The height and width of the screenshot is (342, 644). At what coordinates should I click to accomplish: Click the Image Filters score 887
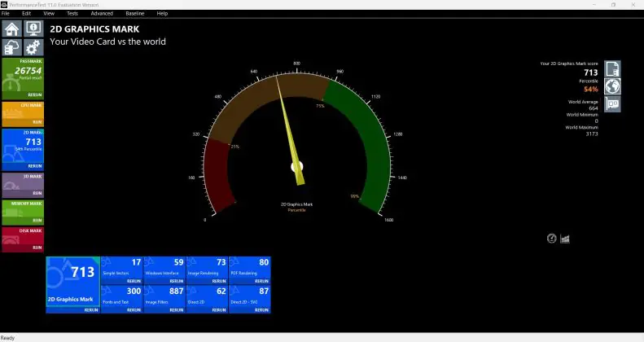tap(177, 291)
